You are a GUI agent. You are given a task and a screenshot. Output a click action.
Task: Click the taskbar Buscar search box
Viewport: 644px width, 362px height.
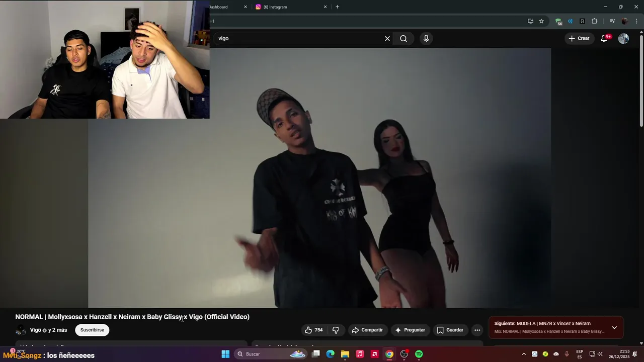pos(272,354)
